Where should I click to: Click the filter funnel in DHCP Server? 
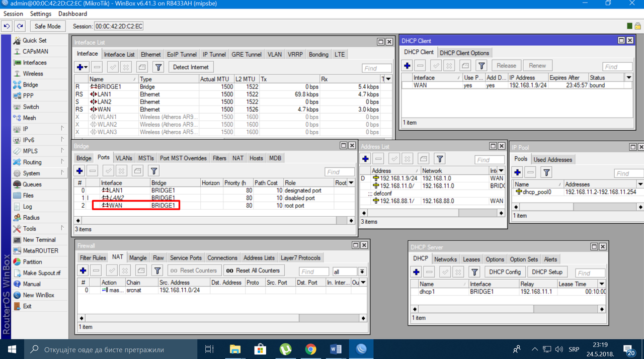pyautogui.click(x=474, y=272)
